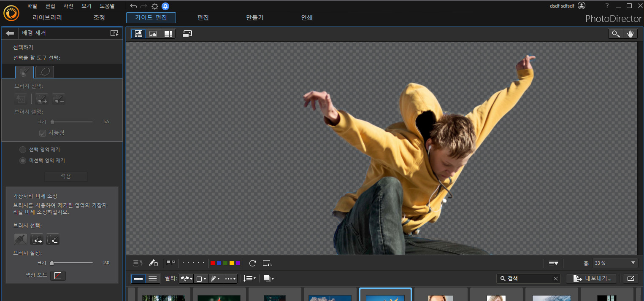Open the zoom level 33 % dropdown

click(x=615, y=263)
